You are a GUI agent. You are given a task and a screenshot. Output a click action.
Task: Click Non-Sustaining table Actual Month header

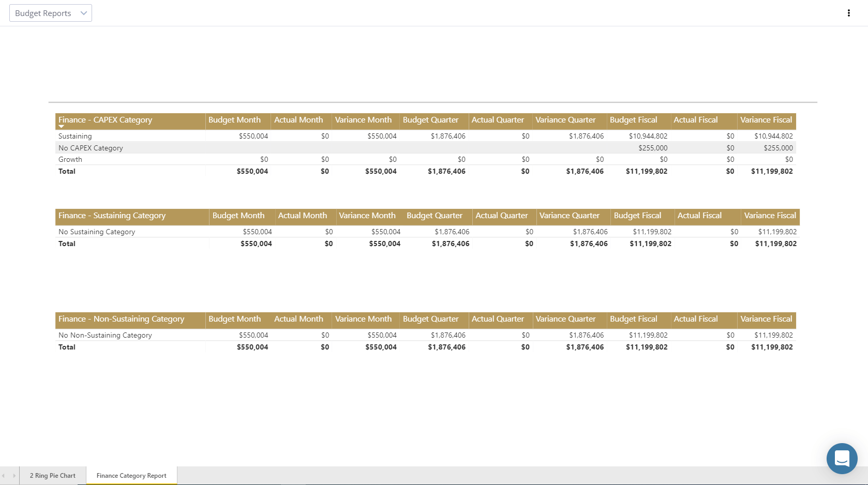pyautogui.click(x=298, y=319)
